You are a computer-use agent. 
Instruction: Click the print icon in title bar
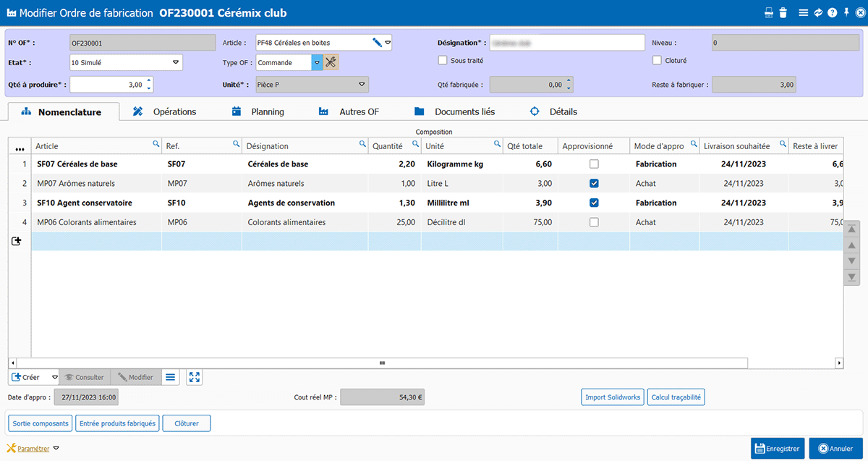tap(770, 13)
